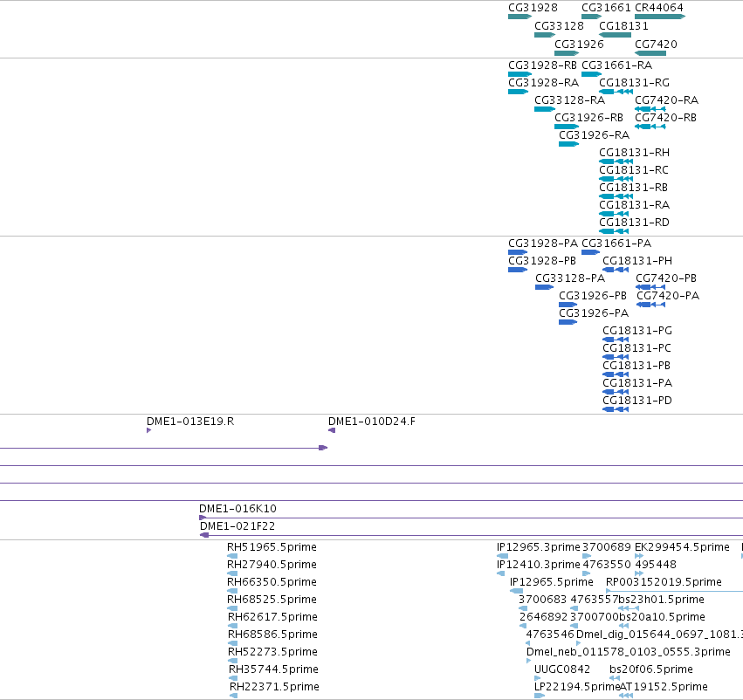Click protein CG18131-PH
Viewport: 743px width, 700px height.
coord(637,260)
